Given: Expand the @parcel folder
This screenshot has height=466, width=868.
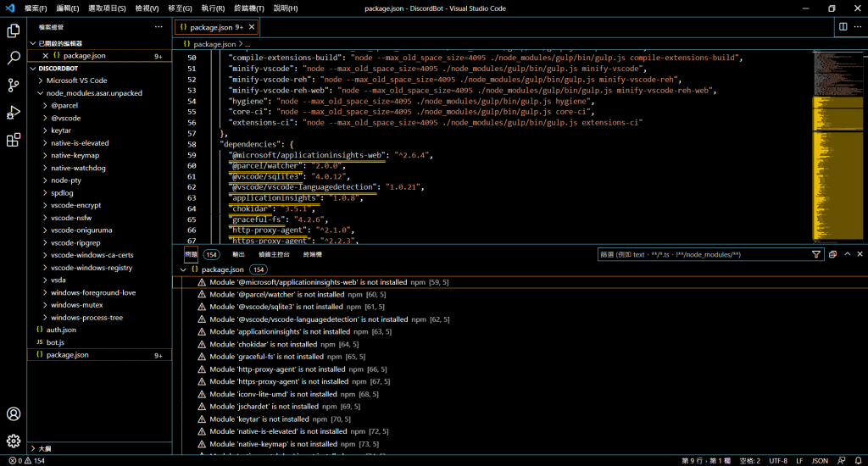Looking at the screenshot, I should pos(45,105).
